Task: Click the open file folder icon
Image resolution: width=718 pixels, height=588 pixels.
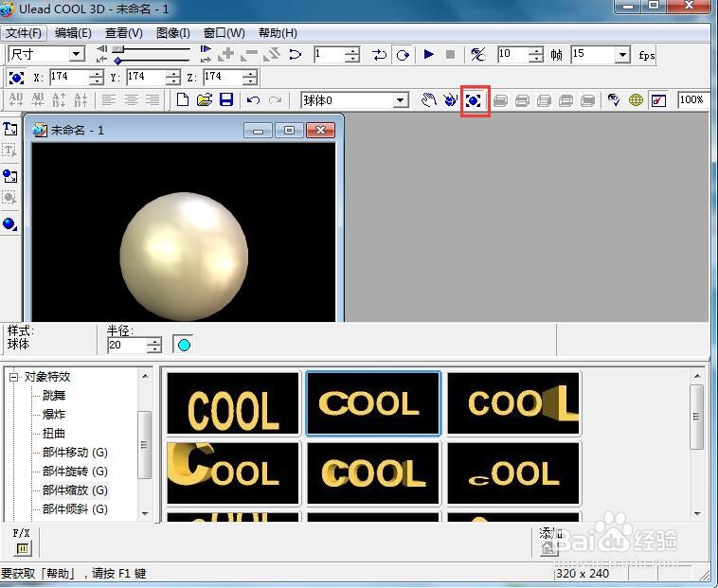Action: pos(205,99)
